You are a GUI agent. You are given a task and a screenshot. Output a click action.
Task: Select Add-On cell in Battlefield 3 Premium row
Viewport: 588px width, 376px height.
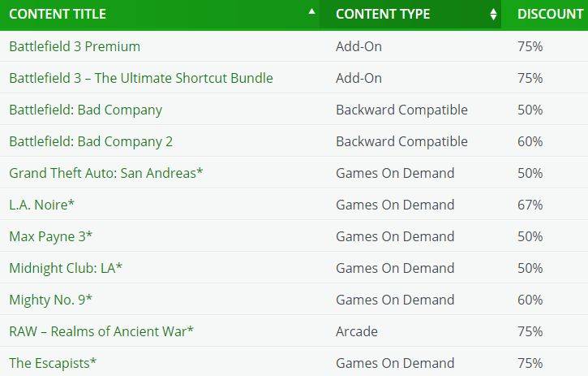[358, 46]
